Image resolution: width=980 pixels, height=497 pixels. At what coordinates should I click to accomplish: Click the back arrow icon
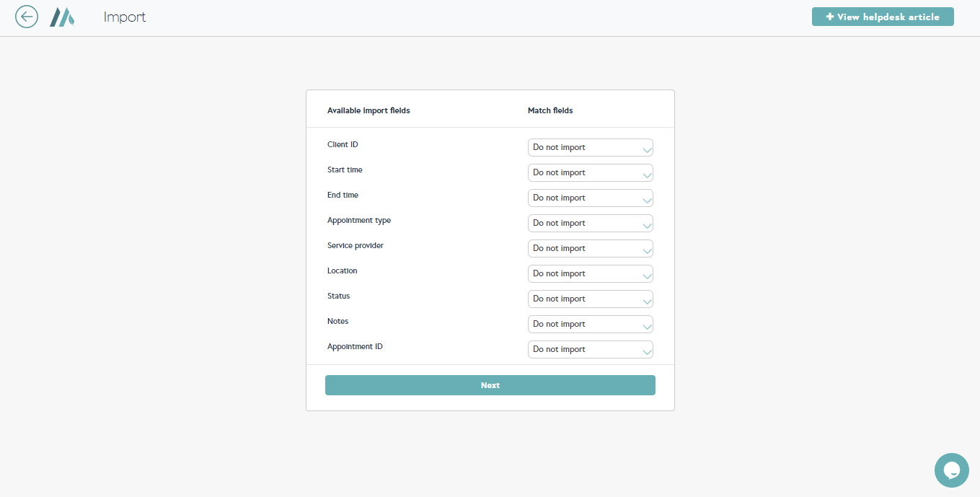(x=27, y=17)
